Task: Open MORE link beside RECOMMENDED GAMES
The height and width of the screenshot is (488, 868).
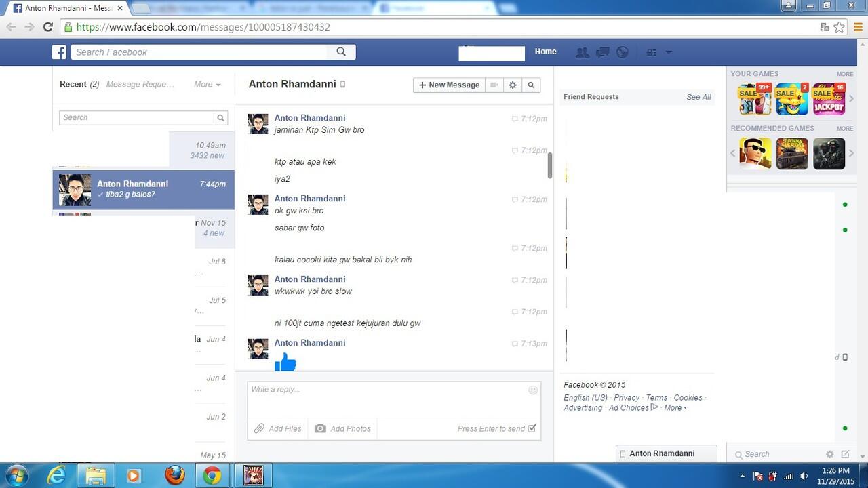Action: tap(844, 128)
